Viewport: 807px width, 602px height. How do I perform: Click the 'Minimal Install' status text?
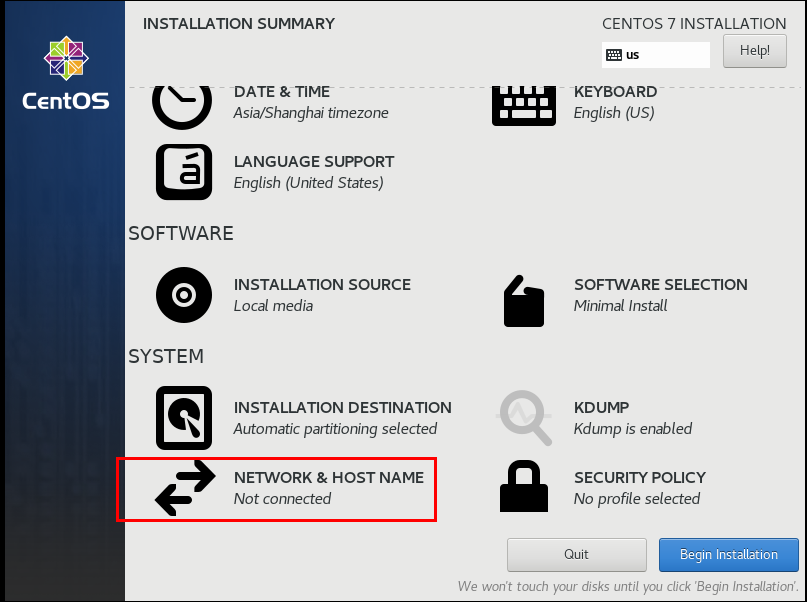620,306
